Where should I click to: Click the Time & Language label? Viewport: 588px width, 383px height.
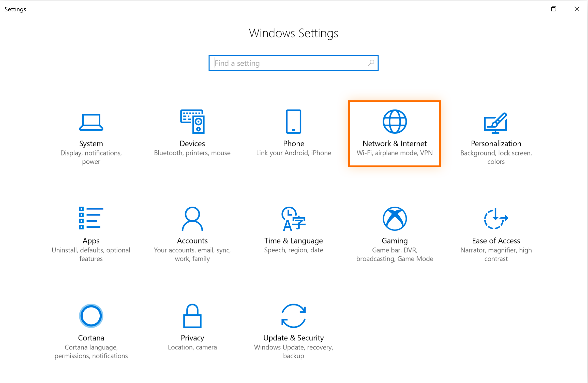coord(294,241)
